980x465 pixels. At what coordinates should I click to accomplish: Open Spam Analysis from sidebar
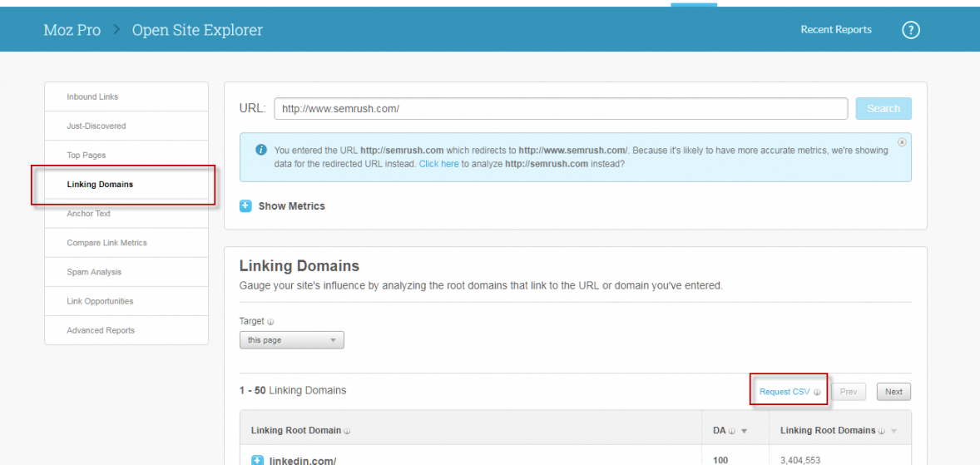click(x=94, y=272)
